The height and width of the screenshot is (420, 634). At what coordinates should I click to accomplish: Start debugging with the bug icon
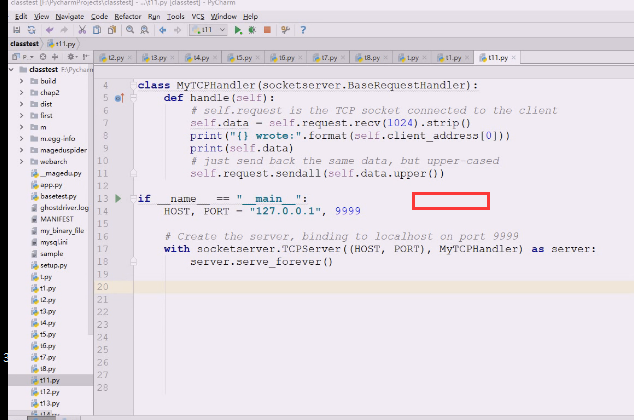tap(252, 30)
